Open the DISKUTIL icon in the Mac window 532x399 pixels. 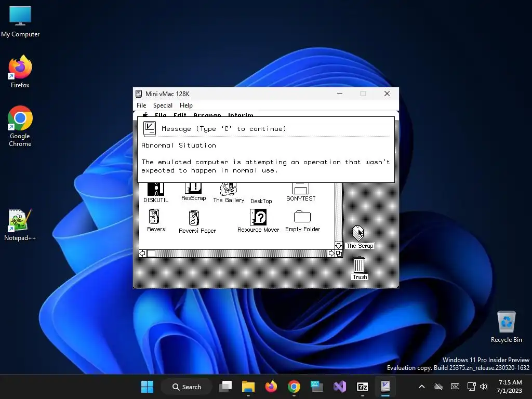[156, 190]
